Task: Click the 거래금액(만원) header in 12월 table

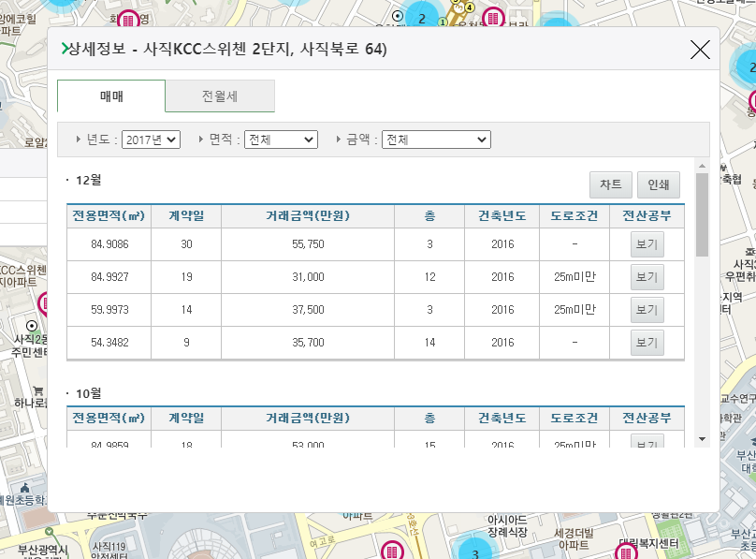Action: [x=308, y=215]
